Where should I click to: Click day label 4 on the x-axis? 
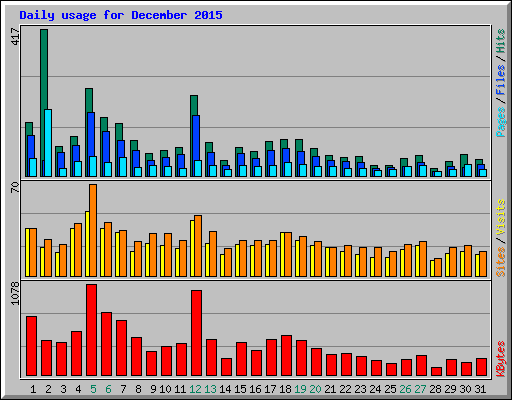tap(78, 389)
